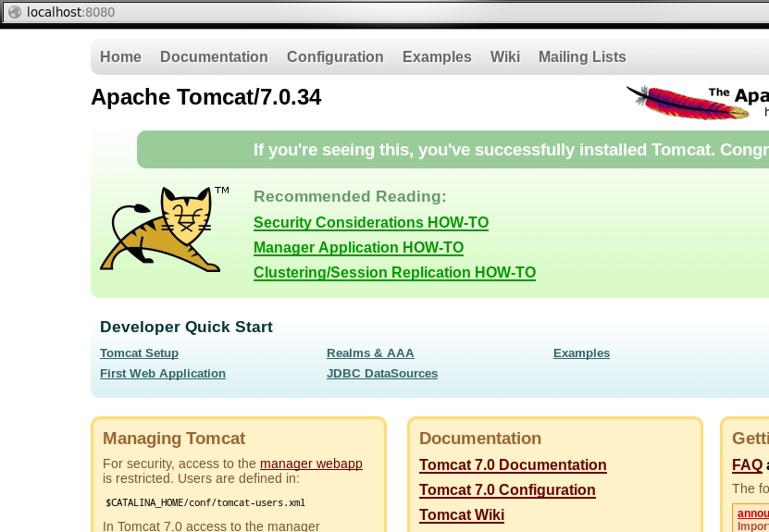Open Clustering/Session Replication HOW-TO link
Viewport: 769px width, 532px height.
394,273
